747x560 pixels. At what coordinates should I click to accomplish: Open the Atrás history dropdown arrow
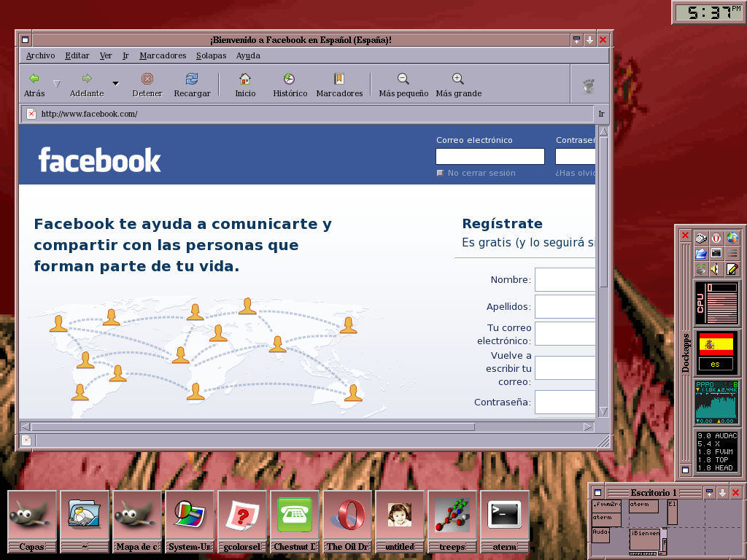coord(57,83)
